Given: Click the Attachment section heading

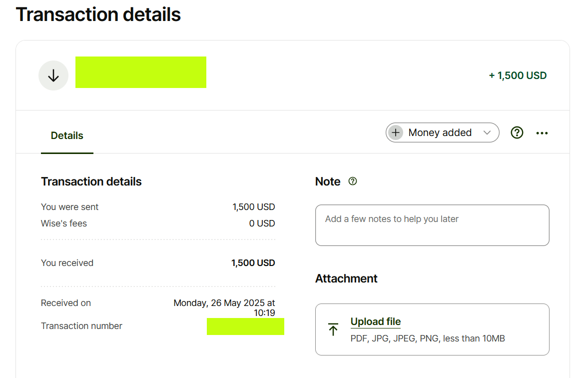Looking at the screenshot, I should point(346,278).
